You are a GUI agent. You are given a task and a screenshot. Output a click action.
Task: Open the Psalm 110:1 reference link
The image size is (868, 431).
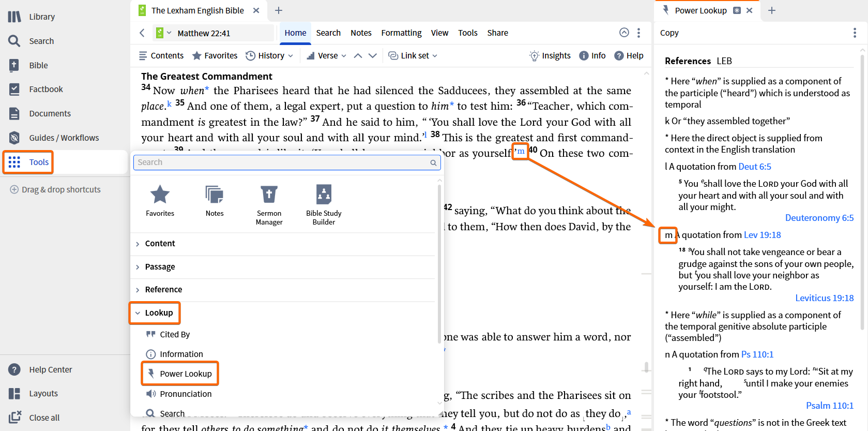pyautogui.click(x=830, y=406)
